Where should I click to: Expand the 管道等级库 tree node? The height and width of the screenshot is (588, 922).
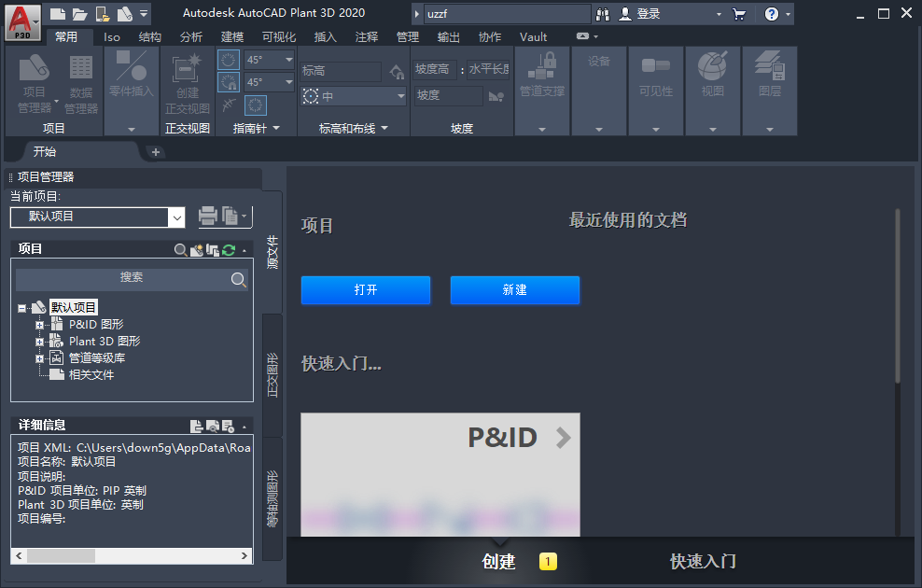click(x=39, y=358)
